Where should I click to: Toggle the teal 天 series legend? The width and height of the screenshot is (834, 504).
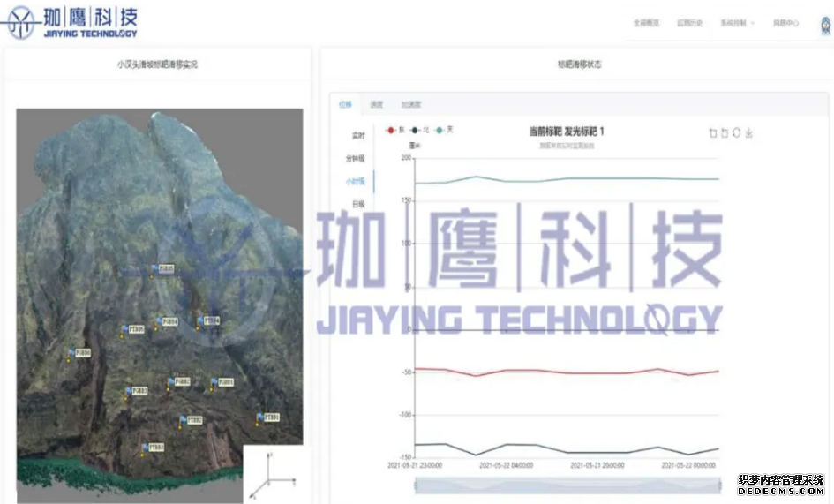tap(445, 130)
